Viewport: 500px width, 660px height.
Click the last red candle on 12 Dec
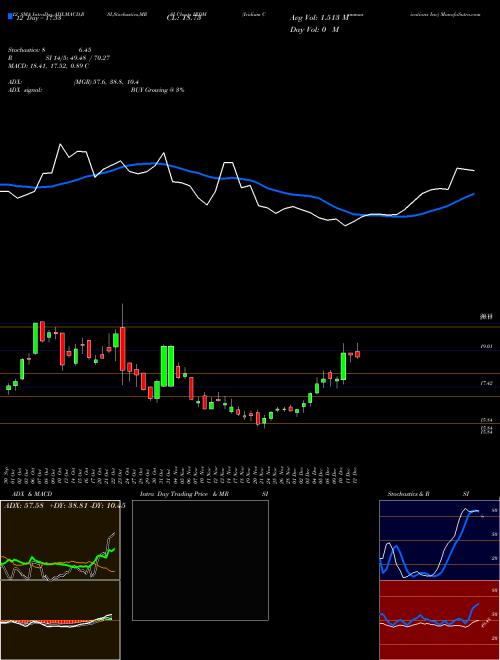click(x=357, y=354)
